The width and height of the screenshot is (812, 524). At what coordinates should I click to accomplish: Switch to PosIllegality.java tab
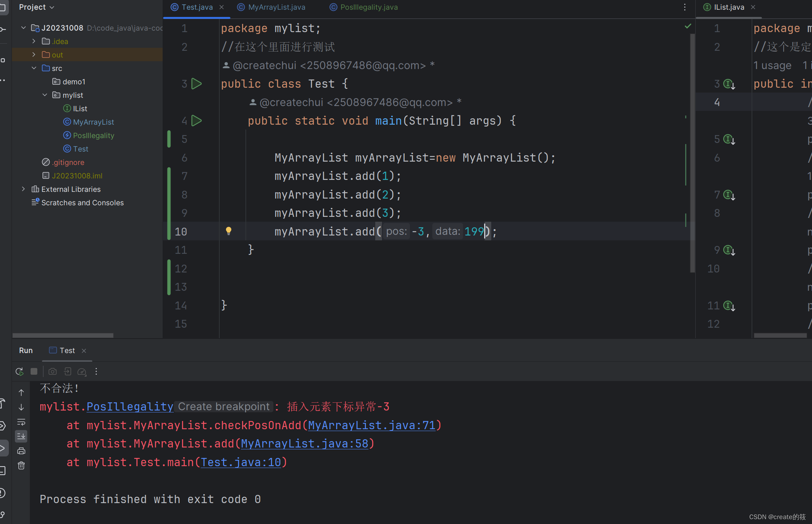pos(369,7)
